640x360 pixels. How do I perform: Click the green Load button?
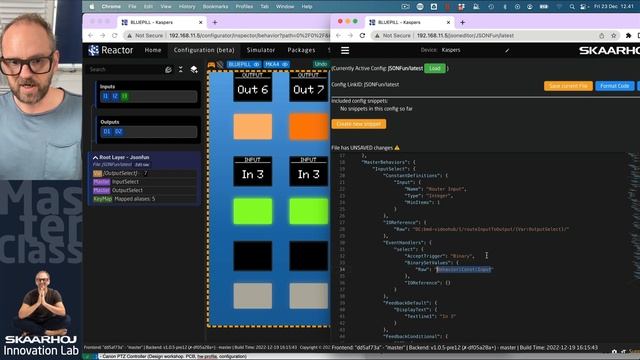435,69
